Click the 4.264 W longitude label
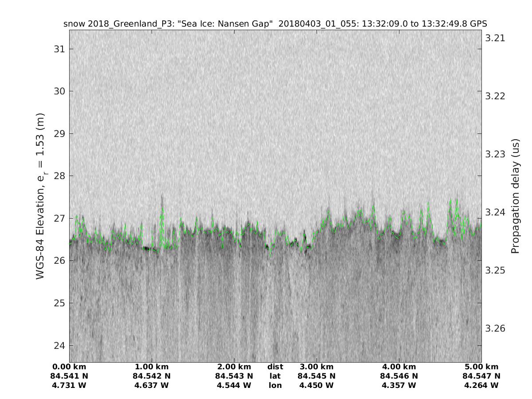This screenshot has height=399, width=532. [481, 385]
